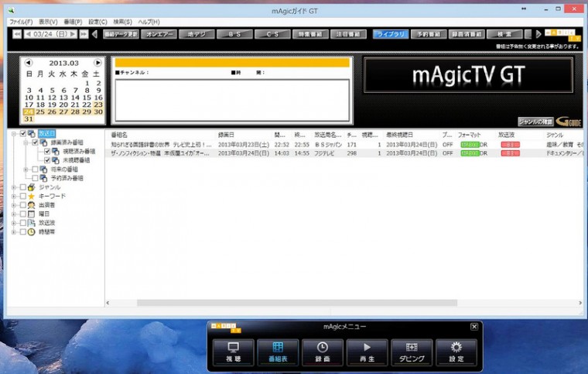Click the clock 時間帯 icon in tree
This screenshot has width=588, height=374.
pos(31,232)
